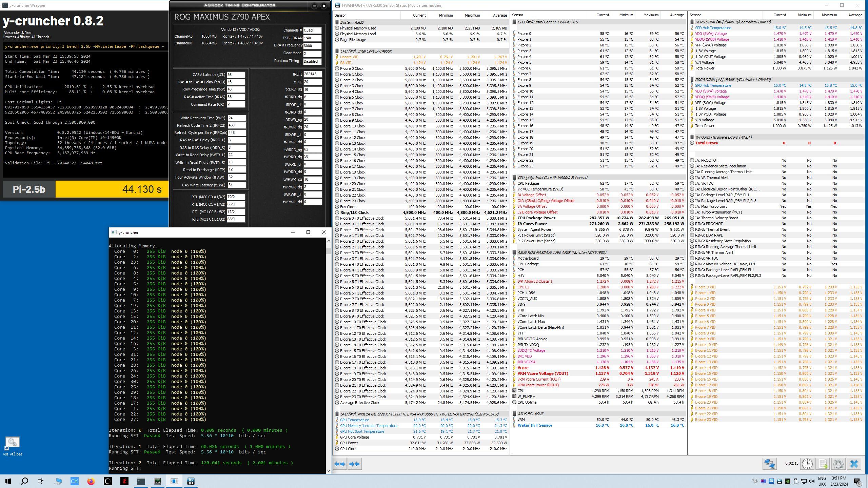Close sensors with blue X icon
The image size is (868, 488).
pos(854,464)
